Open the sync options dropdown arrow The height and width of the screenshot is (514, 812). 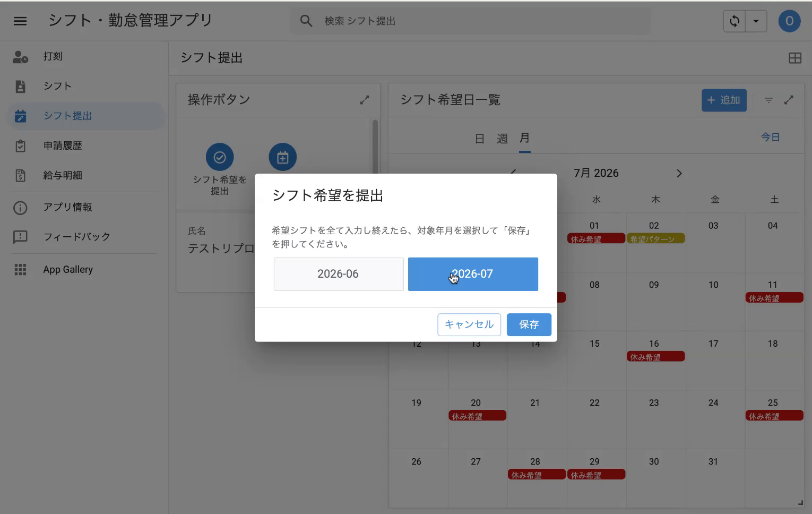pos(756,21)
